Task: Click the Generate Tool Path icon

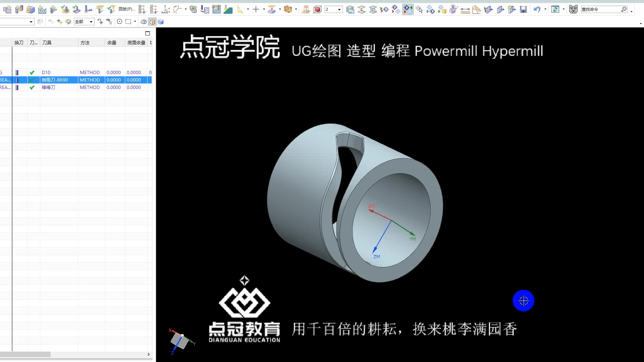Action: (65, 9)
